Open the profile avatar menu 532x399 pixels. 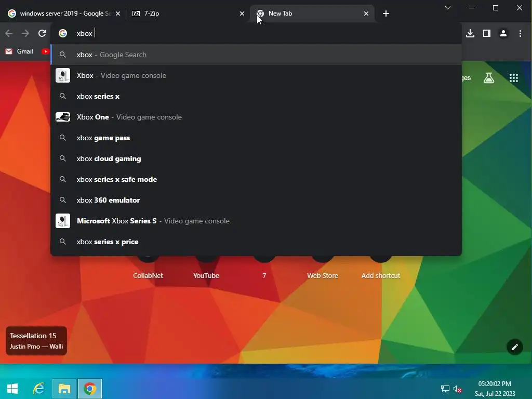503,33
